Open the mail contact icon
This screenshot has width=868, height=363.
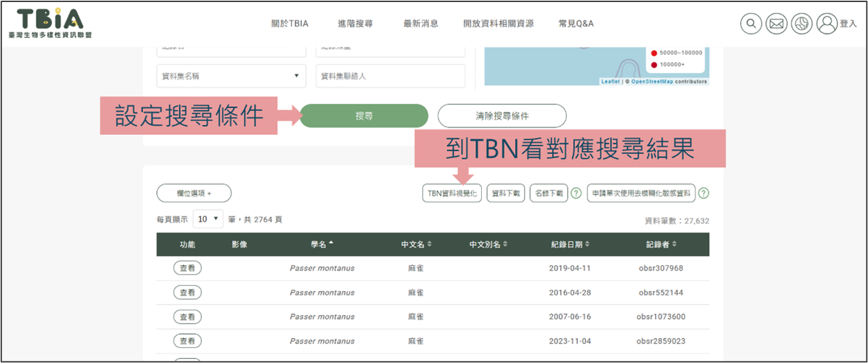click(x=776, y=24)
